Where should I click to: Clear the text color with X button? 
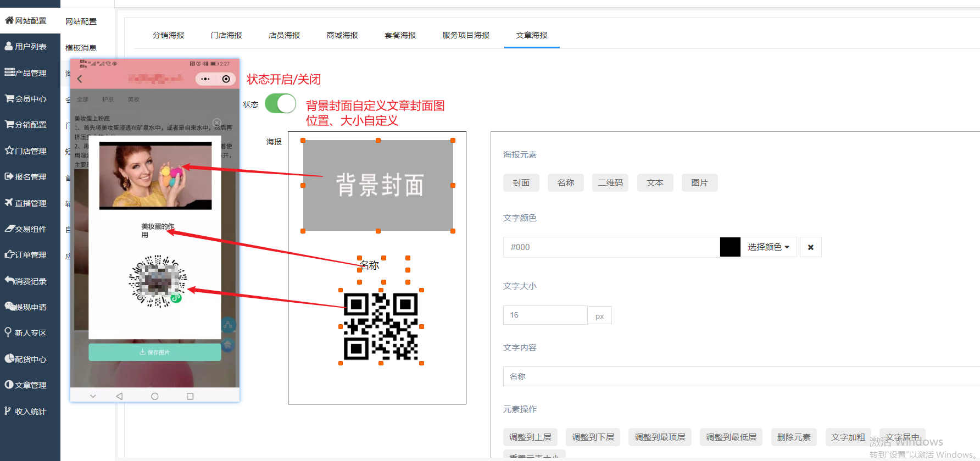pos(811,247)
